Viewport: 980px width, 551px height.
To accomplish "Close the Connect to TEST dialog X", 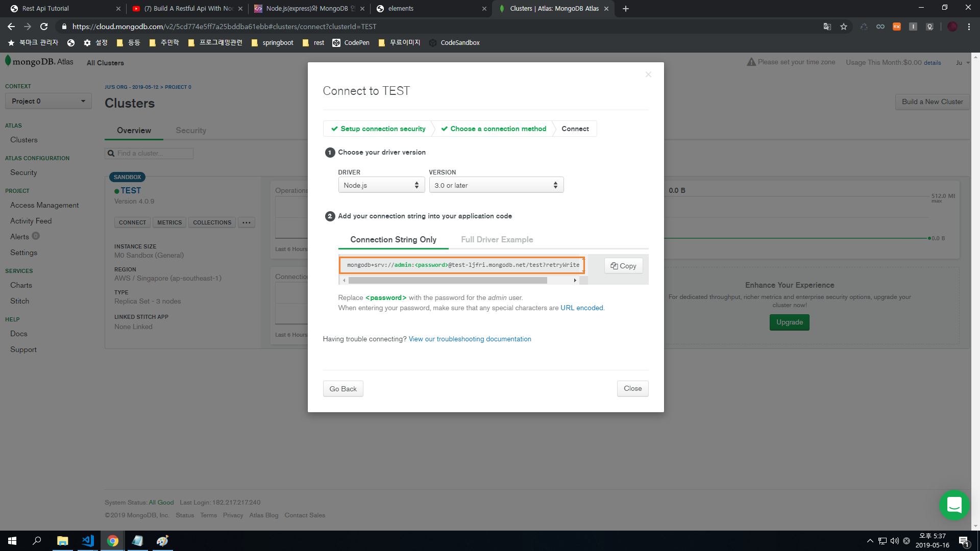I will [648, 74].
